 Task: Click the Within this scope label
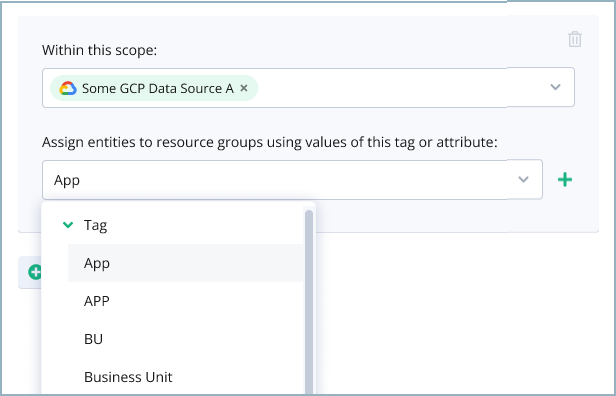tap(99, 50)
